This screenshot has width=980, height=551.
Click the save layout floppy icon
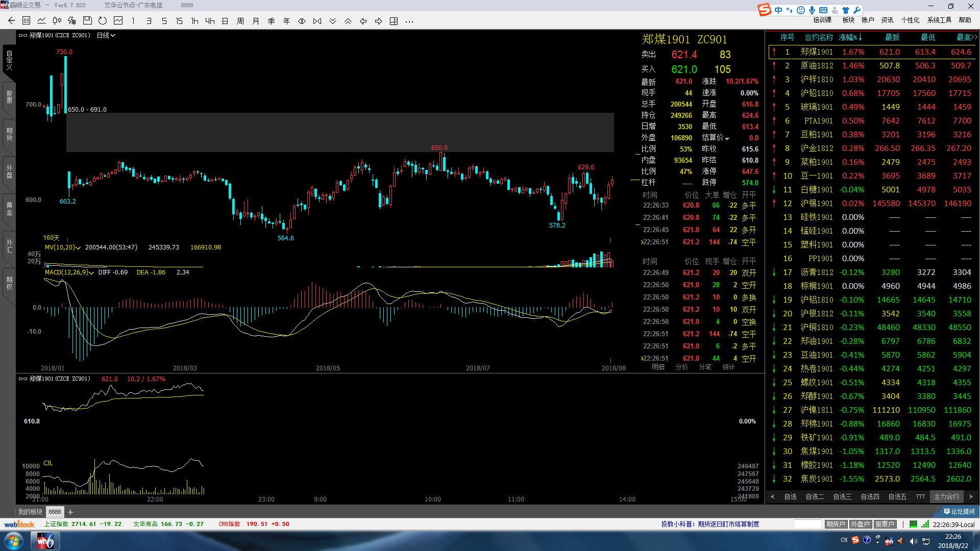(x=87, y=21)
